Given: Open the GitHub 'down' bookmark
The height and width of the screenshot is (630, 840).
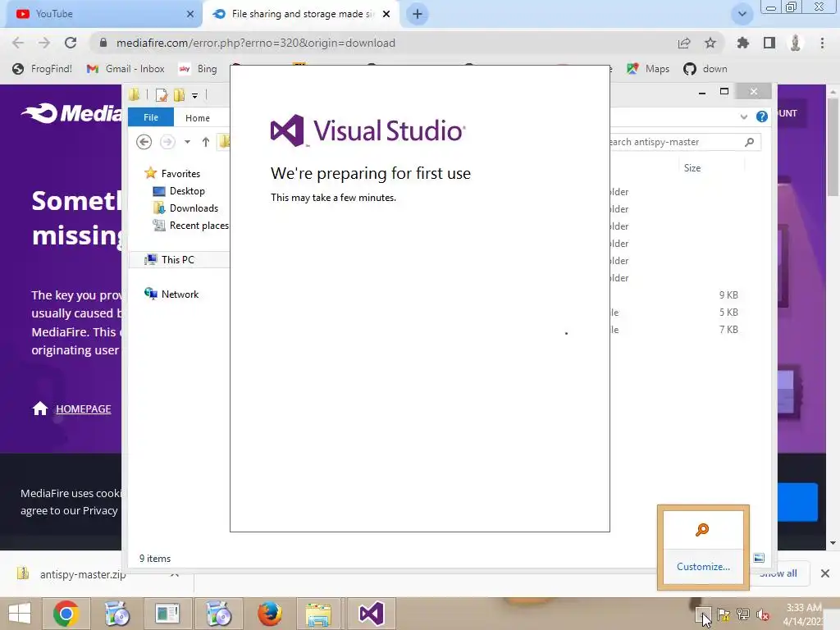Looking at the screenshot, I should tap(705, 69).
